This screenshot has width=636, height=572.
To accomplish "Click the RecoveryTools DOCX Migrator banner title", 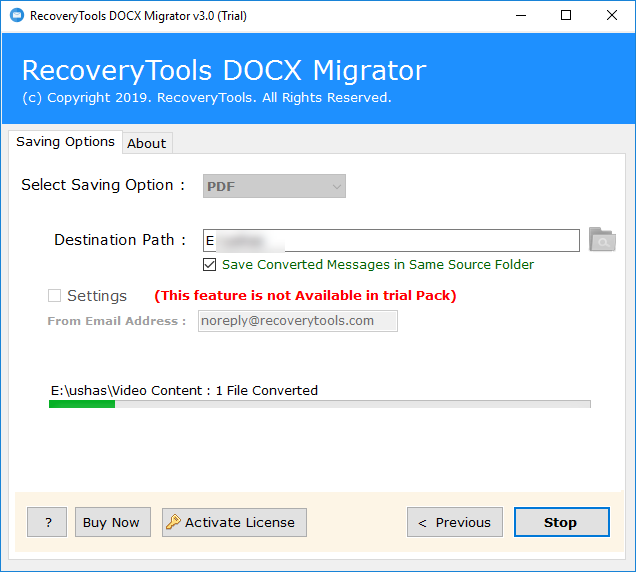I will 224,71.
